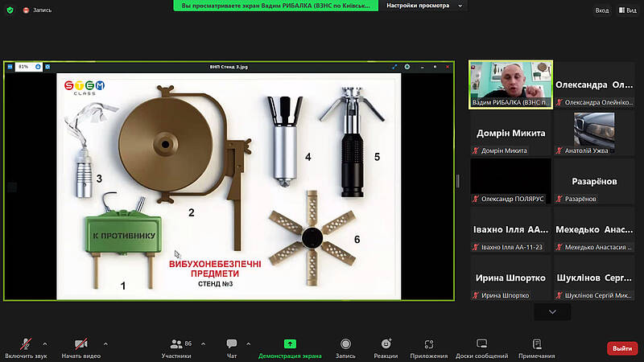This screenshot has height=362, width=644.
Task: Expand video options arrow beside camera
Action: (x=105, y=343)
